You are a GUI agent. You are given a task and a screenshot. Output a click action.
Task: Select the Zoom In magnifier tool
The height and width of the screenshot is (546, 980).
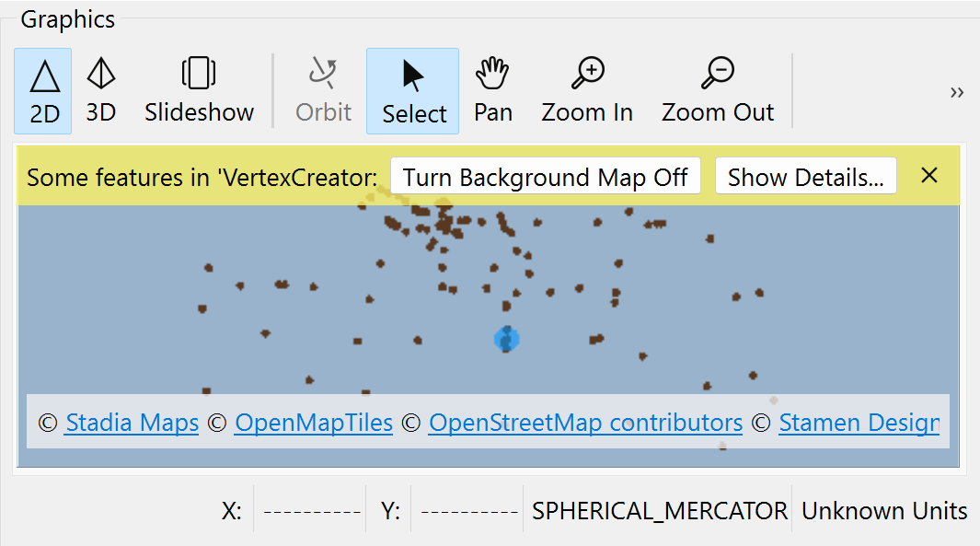click(x=586, y=90)
